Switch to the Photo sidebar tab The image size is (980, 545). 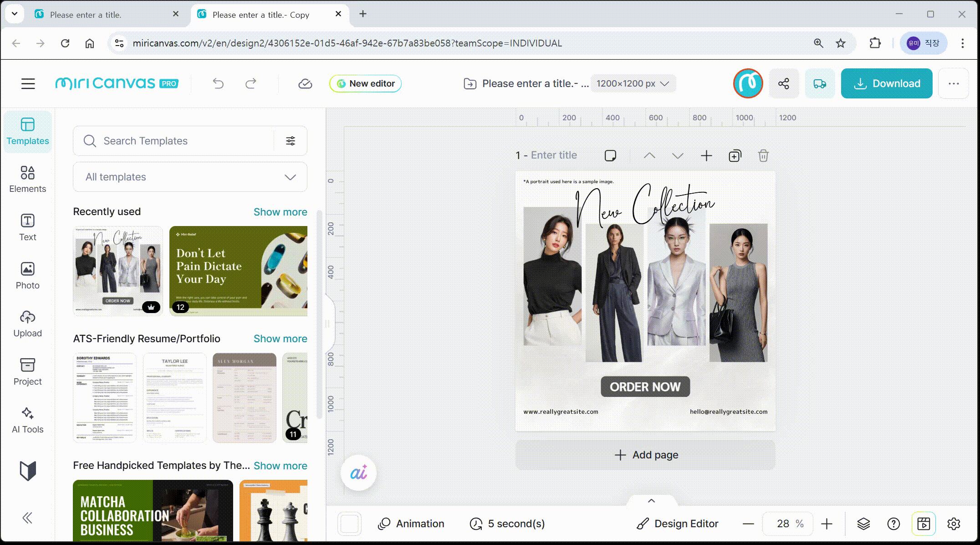(x=27, y=276)
